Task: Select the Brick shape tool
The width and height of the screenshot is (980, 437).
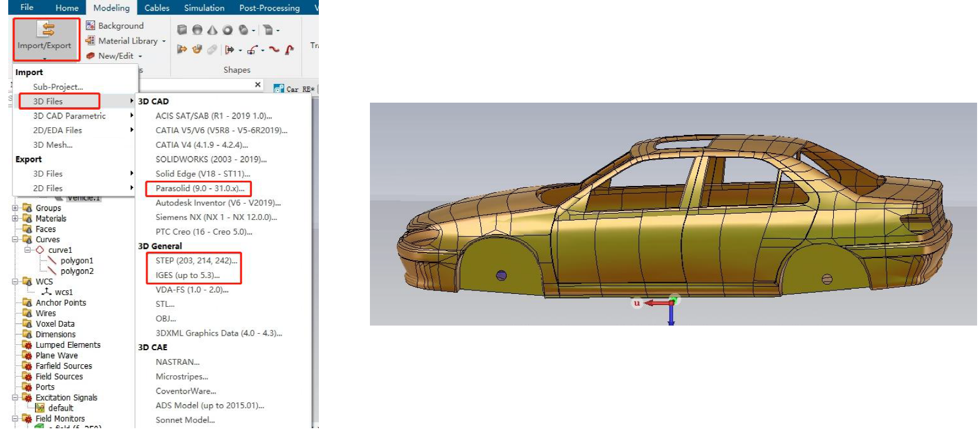Action: pos(182,30)
